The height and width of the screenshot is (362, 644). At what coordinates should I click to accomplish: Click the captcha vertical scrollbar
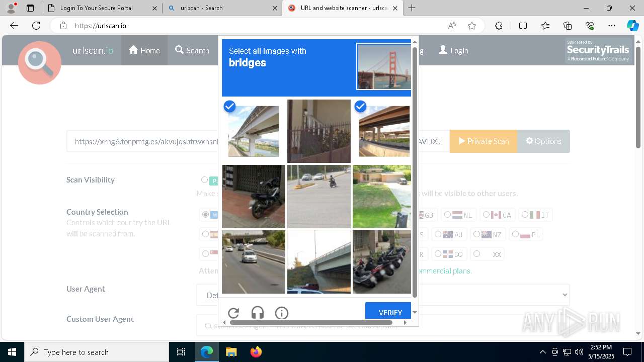[x=415, y=172]
